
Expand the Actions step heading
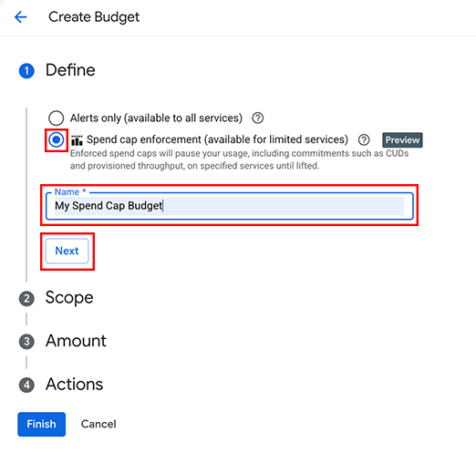coord(75,384)
